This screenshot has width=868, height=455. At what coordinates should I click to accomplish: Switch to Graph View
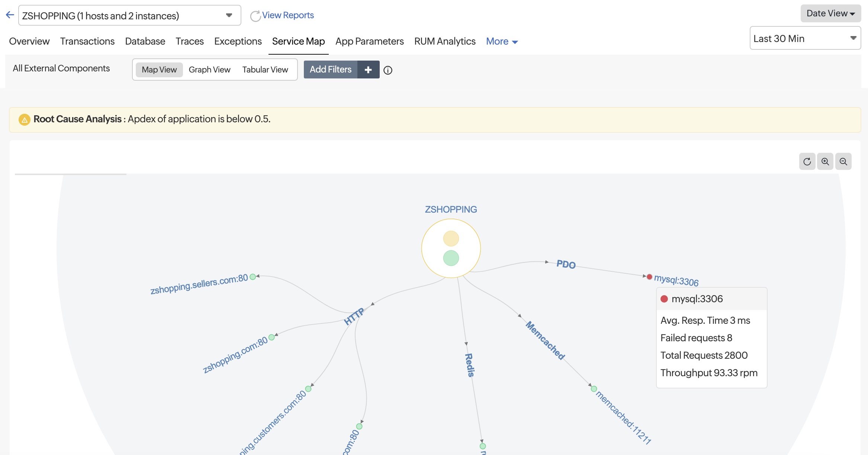pyautogui.click(x=209, y=70)
